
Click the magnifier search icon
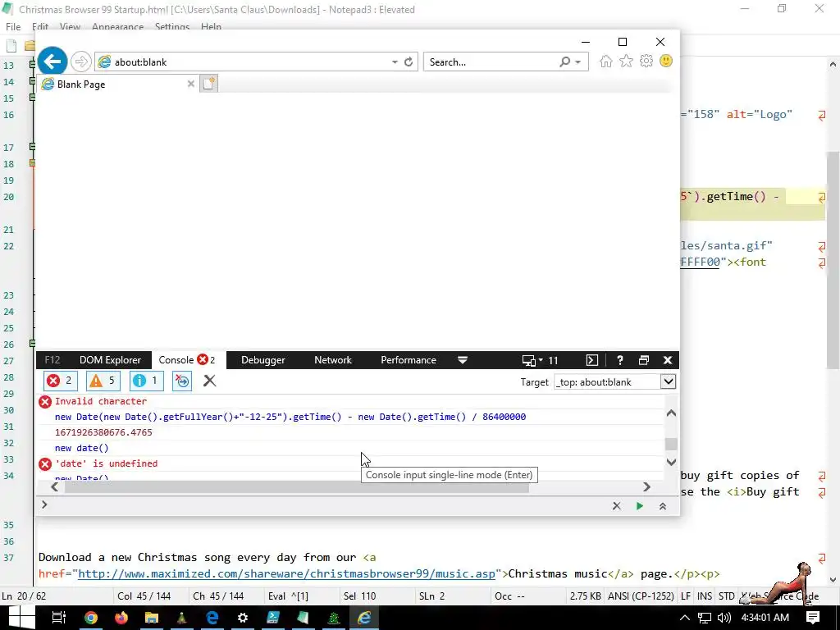click(564, 62)
